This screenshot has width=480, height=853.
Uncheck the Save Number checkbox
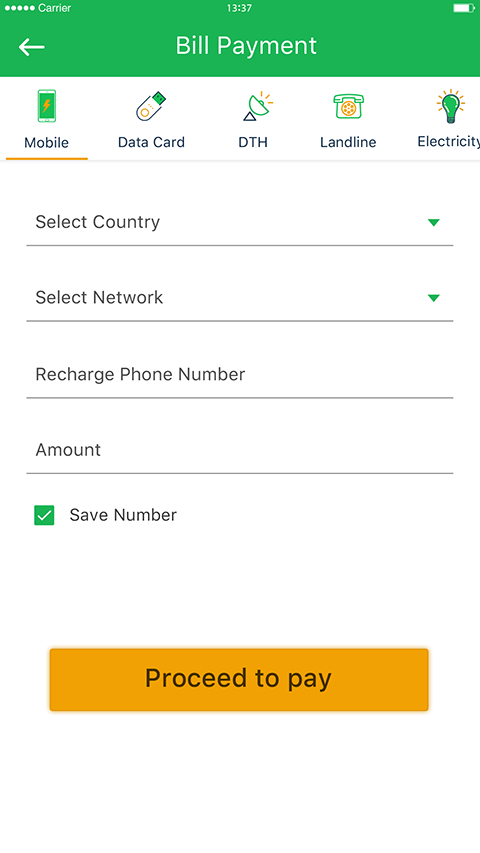coord(44,515)
